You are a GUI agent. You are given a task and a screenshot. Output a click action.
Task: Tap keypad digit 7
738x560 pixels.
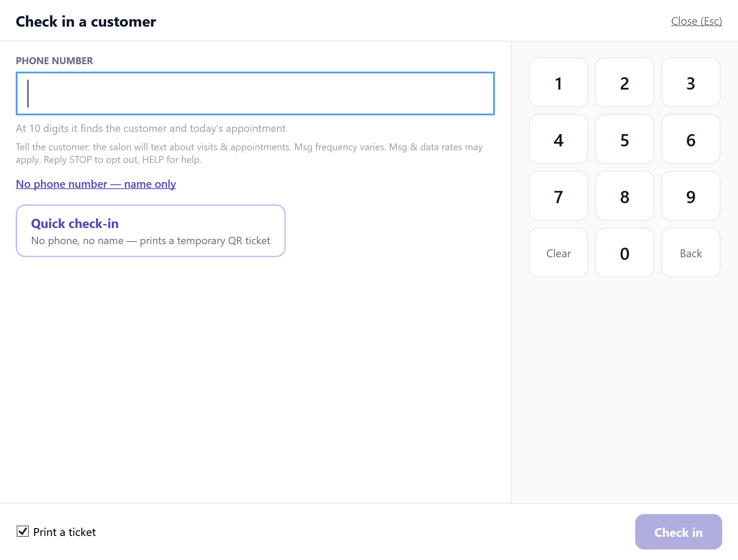[x=558, y=196]
